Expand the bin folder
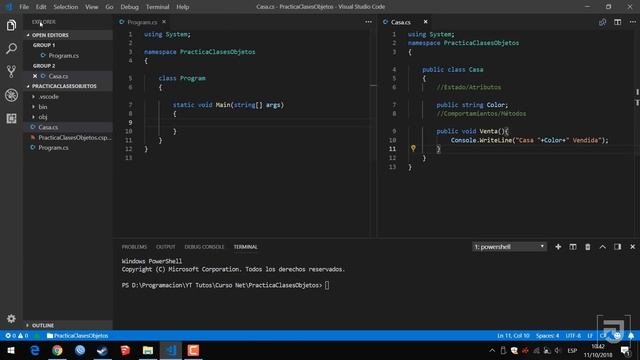Screen dimensions: 640x360 (x=42, y=107)
